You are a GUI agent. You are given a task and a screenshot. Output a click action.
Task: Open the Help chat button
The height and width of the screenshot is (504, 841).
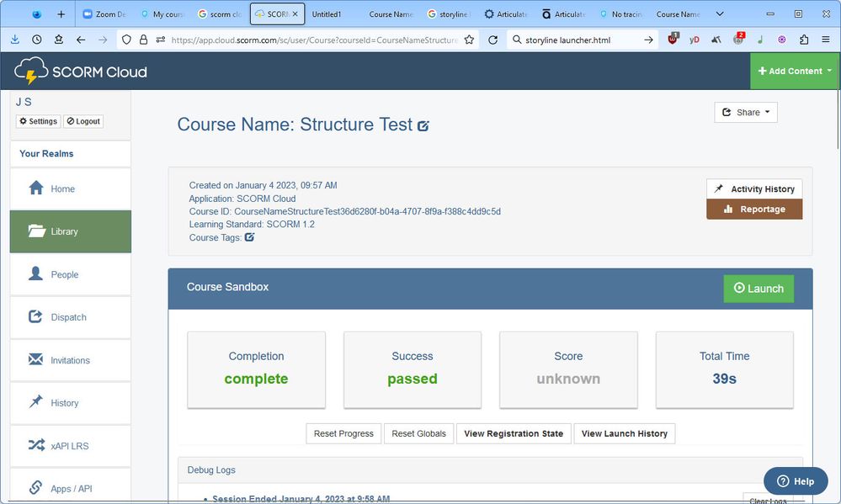pyautogui.click(x=796, y=481)
